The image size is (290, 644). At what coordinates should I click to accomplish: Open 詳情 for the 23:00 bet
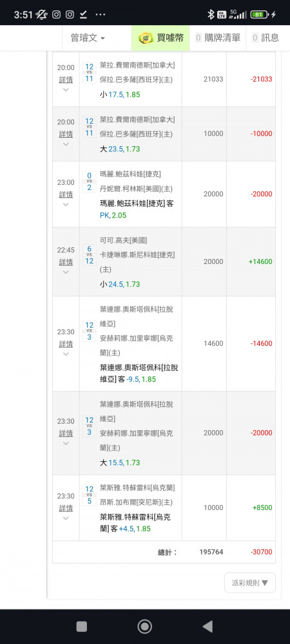[66, 194]
